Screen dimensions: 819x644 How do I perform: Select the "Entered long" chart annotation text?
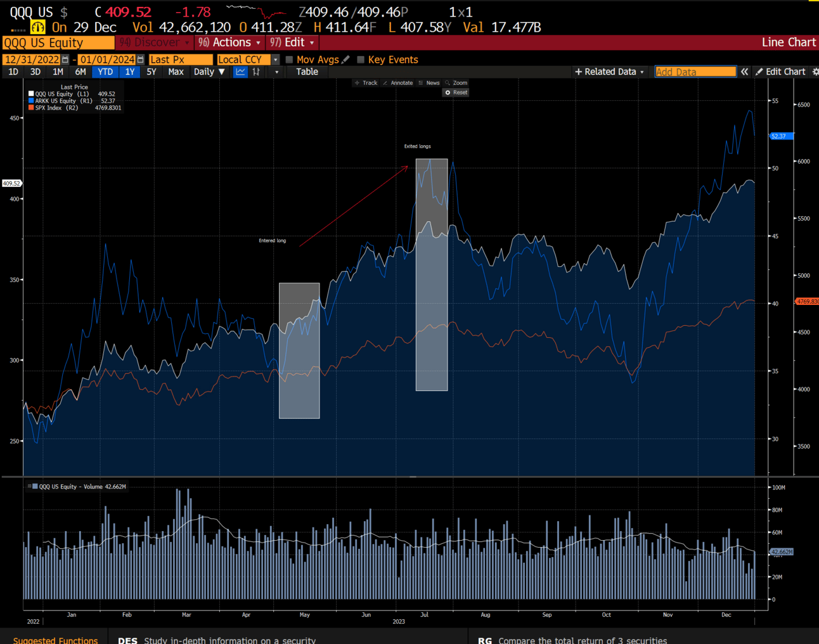273,241
